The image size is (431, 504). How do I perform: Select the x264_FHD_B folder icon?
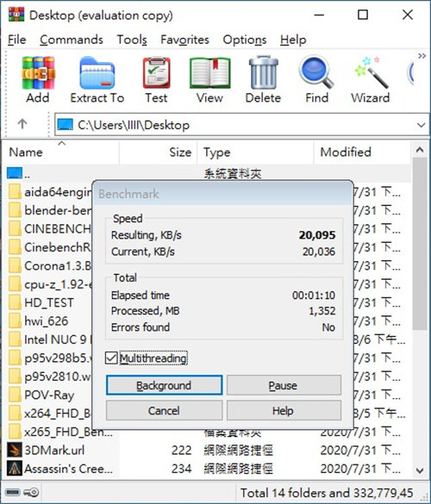15,414
